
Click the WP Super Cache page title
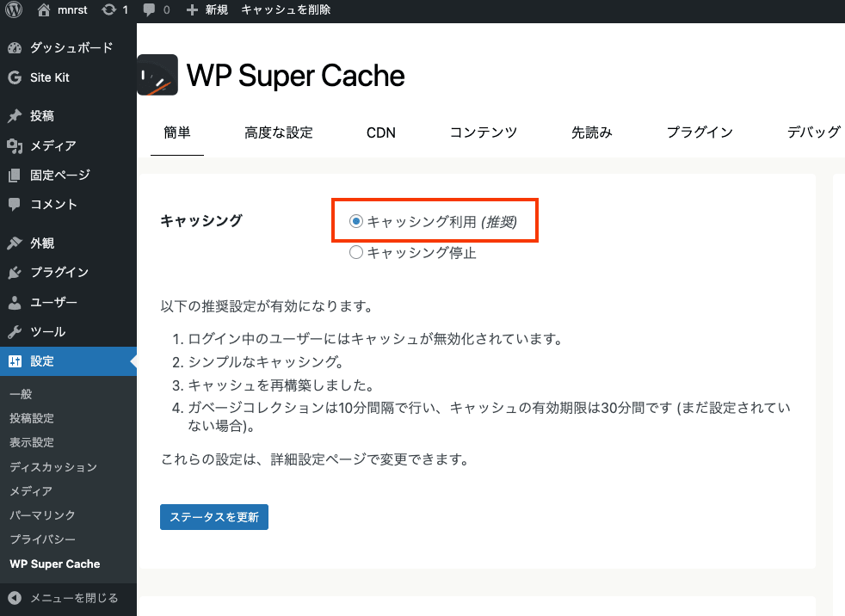295,76
